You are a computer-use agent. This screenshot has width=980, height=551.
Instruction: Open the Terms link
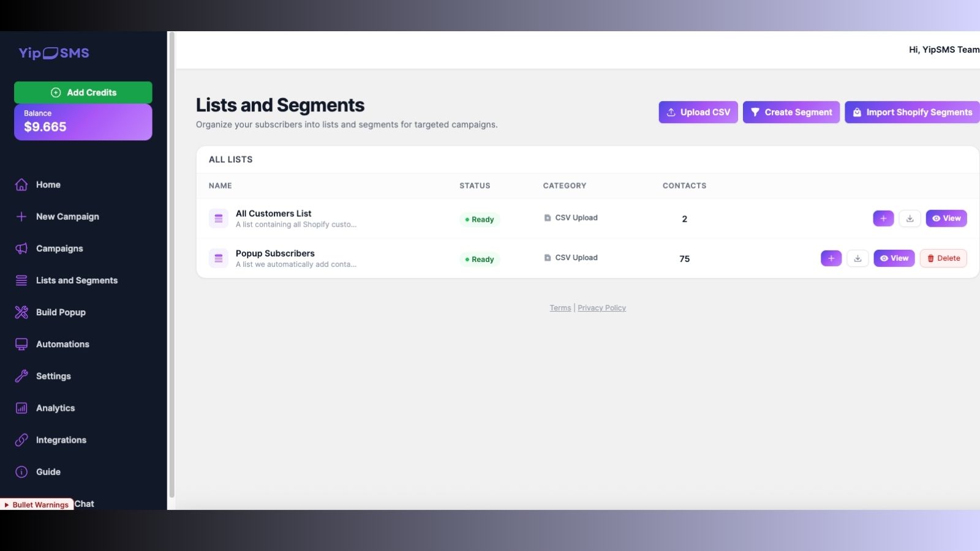pyautogui.click(x=560, y=308)
